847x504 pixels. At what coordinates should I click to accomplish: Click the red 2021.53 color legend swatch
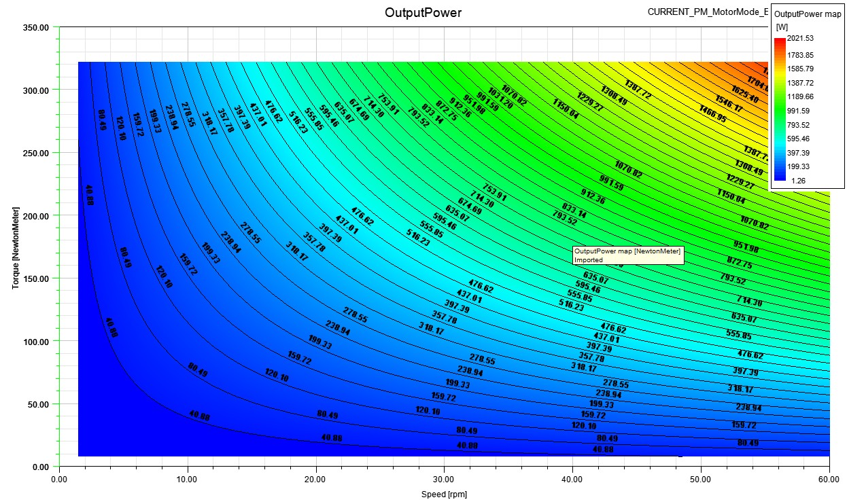tap(780, 42)
